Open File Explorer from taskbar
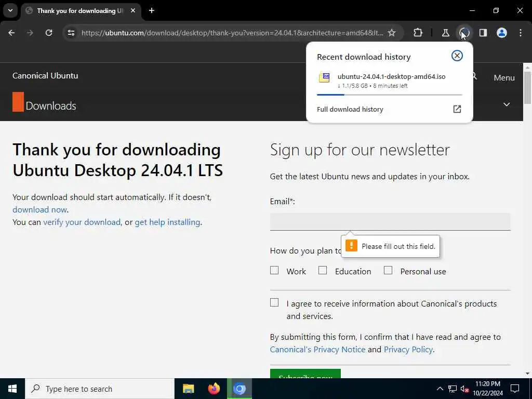532x399 pixels. 188,389
